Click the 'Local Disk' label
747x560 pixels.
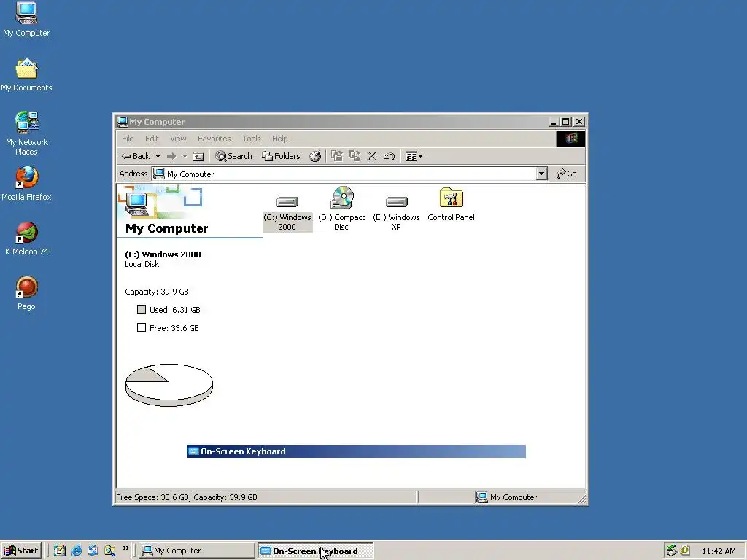click(142, 264)
